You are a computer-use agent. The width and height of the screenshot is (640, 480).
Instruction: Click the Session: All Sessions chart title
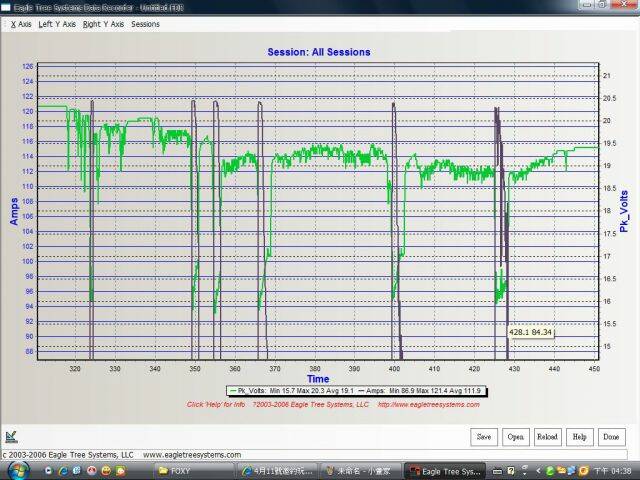pos(318,52)
